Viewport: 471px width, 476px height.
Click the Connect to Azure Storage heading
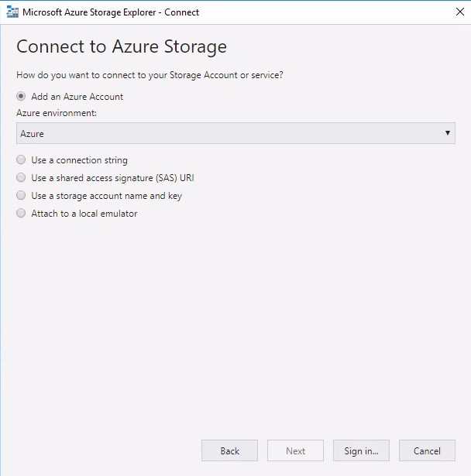(x=122, y=46)
